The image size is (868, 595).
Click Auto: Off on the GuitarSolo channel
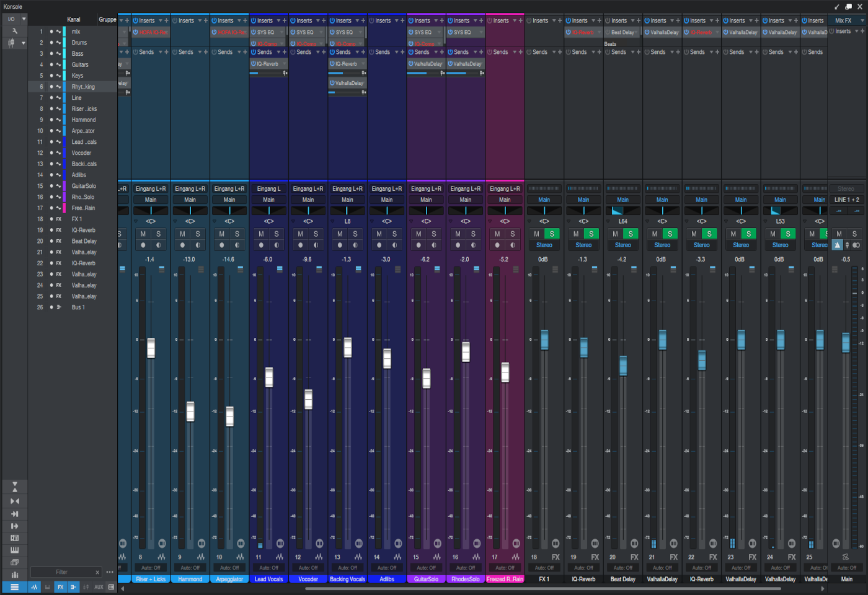[x=426, y=568]
